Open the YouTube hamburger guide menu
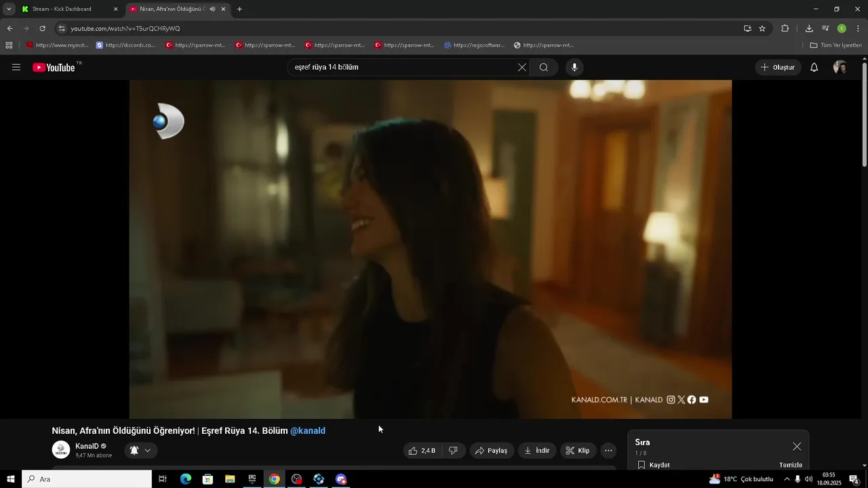 (16, 67)
